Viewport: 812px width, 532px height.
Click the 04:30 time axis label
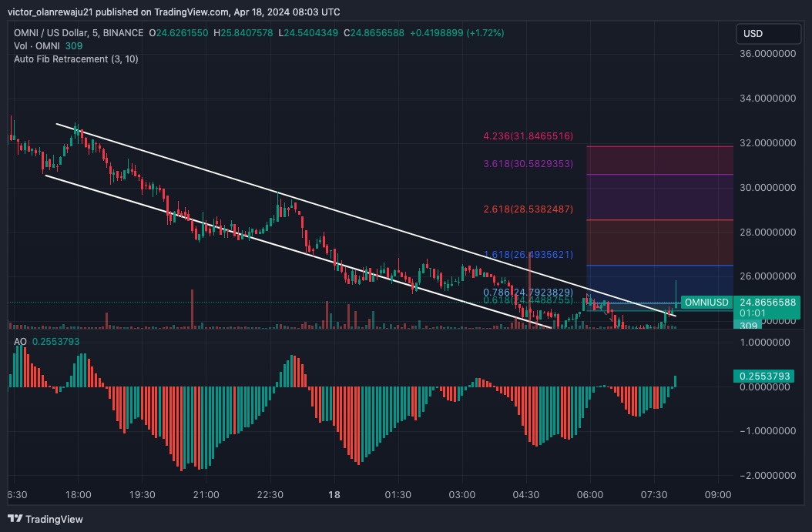click(x=525, y=494)
